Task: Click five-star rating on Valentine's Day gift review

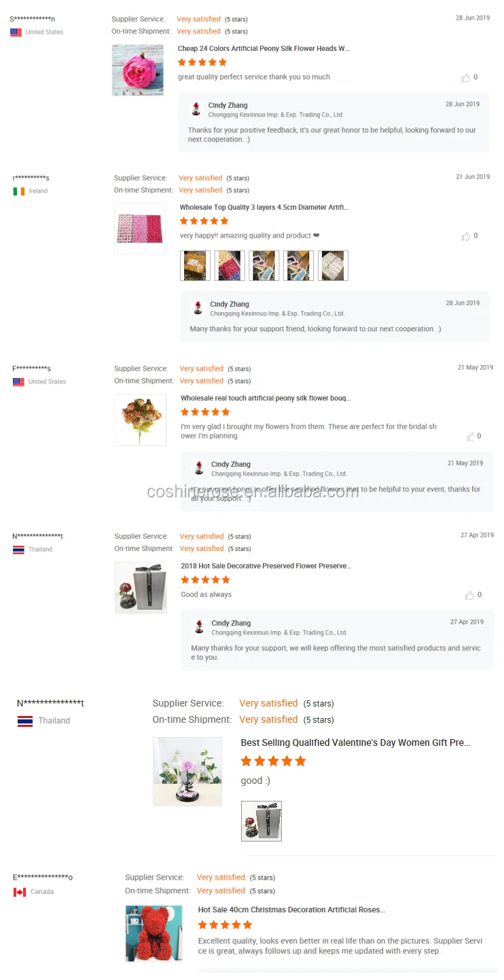Action: point(274,761)
